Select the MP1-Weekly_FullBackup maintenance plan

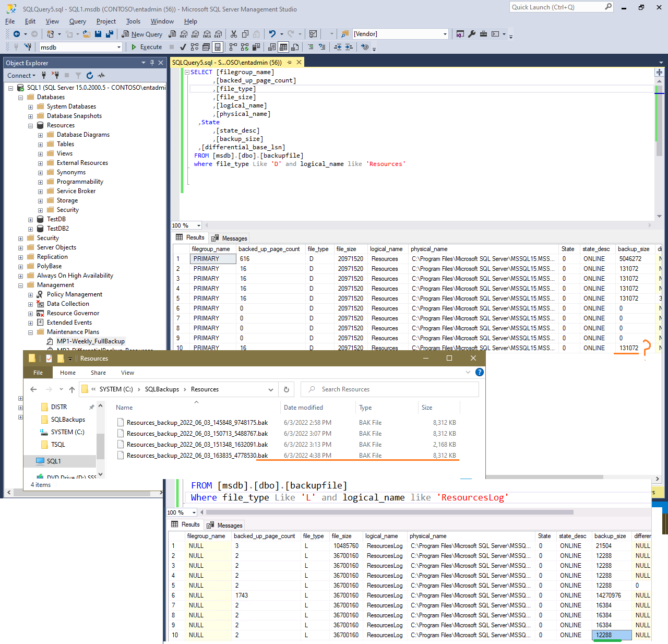(x=90, y=341)
